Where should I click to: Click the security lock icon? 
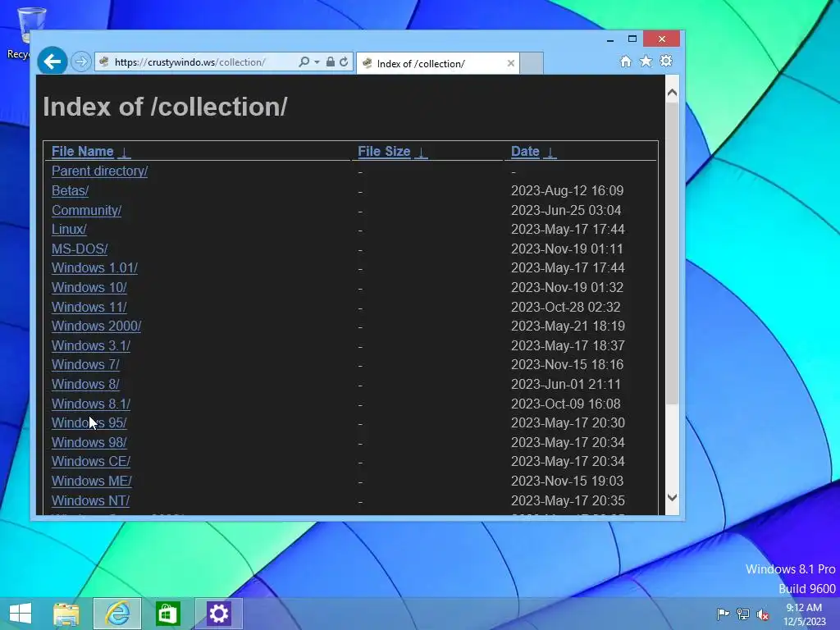tap(331, 62)
